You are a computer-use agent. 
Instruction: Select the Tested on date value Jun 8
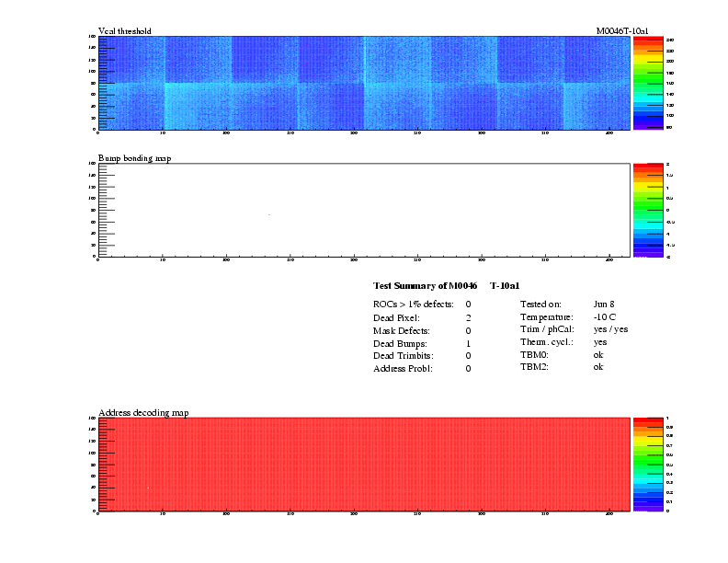pyautogui.click(x=603, y=304)
